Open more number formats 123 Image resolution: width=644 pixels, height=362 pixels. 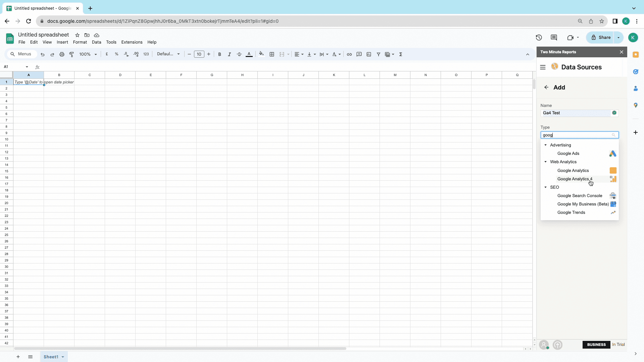146,54
